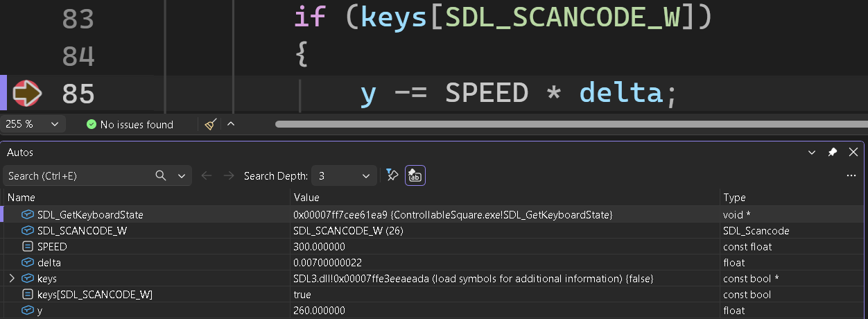
Task: Click the find previous back arrow
Action: 206,176
